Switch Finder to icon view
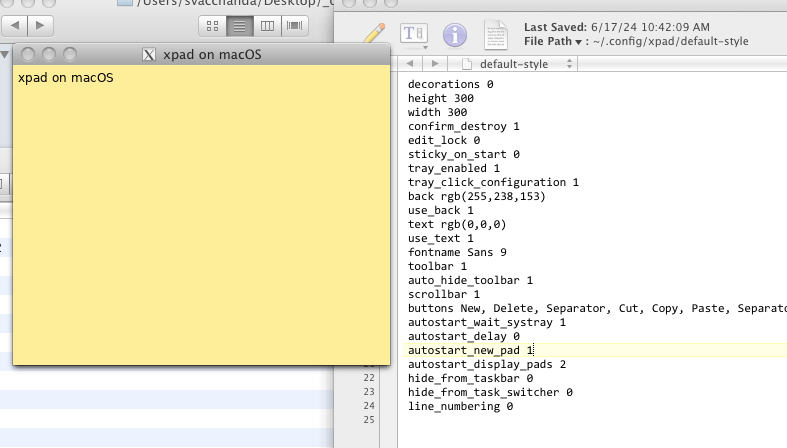Screen dimensions: 787x448 [212, 26]
